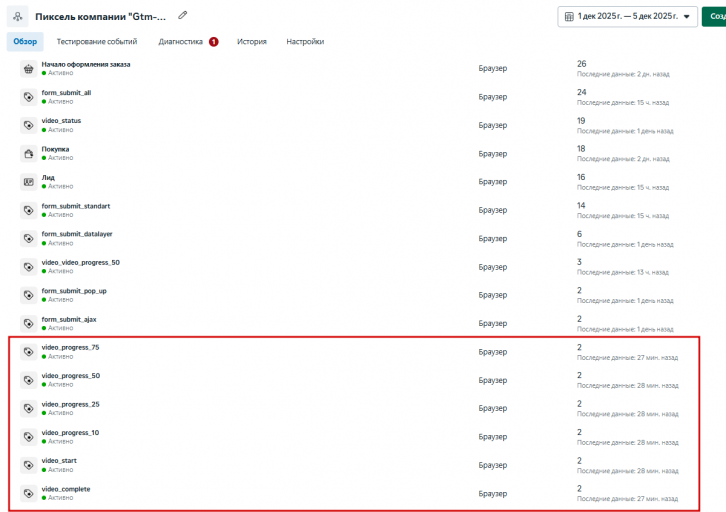Select the form_submit_standart event name
Screen dimensions: 726x512
76,206
